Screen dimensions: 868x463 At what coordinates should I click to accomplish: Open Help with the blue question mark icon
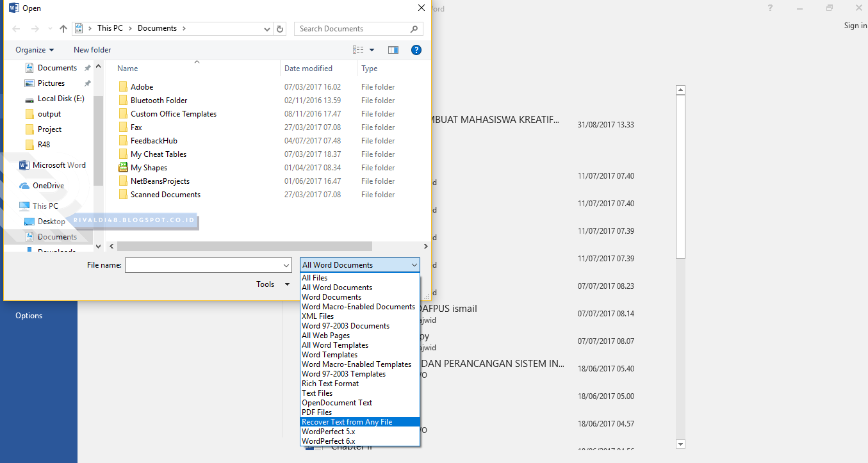pos(416,50)
